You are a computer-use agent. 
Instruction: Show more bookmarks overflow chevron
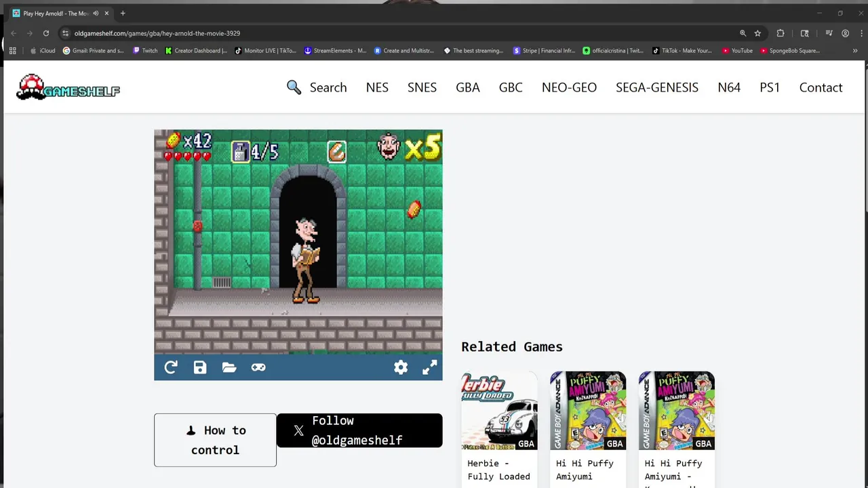coord(855,50)
